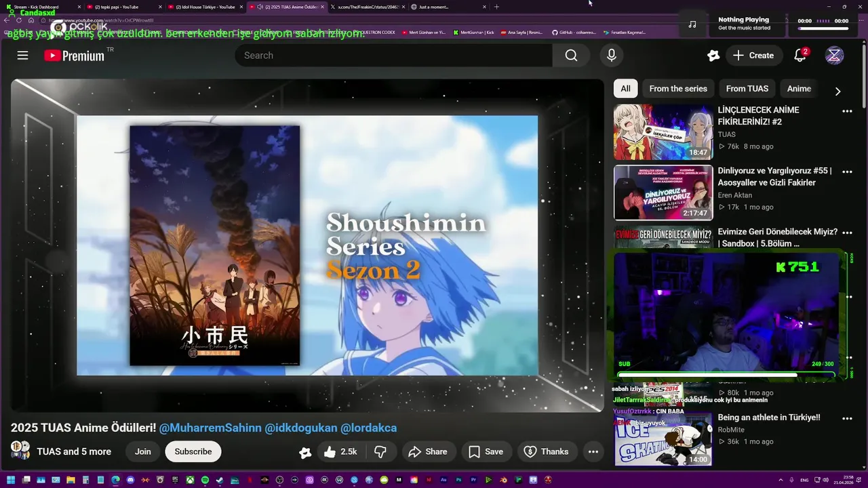Image resolution: width=868 pixels, height=488 pixels.
Task: Open the GitHub bookmark in bookmarks bar
Action: [x=573, y=32]
